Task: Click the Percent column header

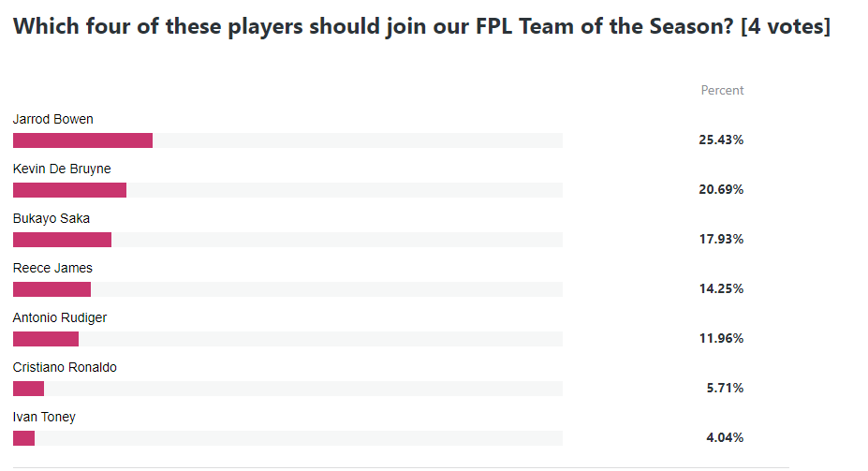Action: (722, 90)
